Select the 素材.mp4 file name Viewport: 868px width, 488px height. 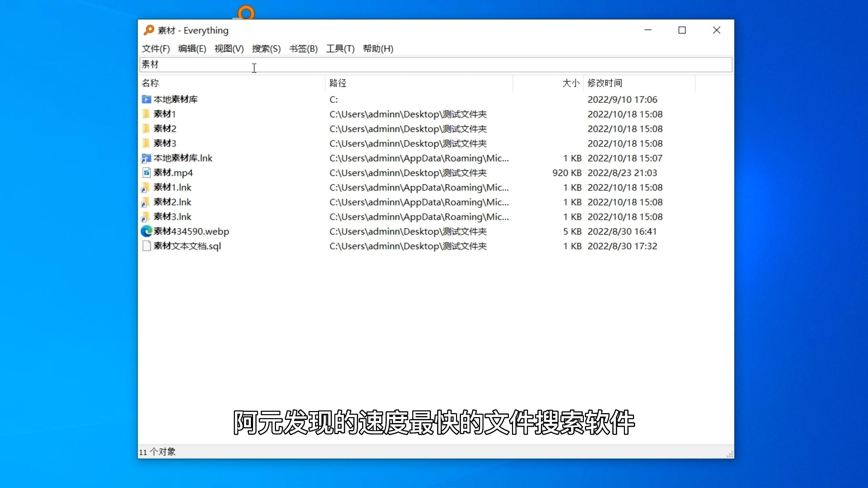click(x=173, y=172)
